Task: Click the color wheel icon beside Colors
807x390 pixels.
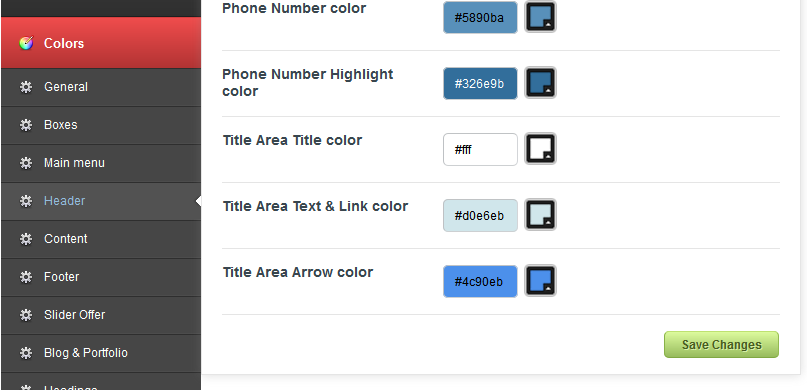Action: pyautogui.click(x=26, y=43)
